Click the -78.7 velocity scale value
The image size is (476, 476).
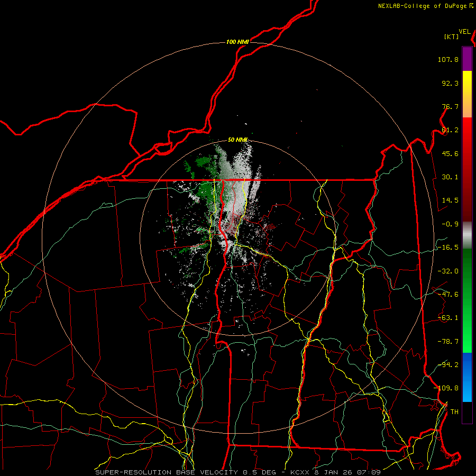coord(448,342)
